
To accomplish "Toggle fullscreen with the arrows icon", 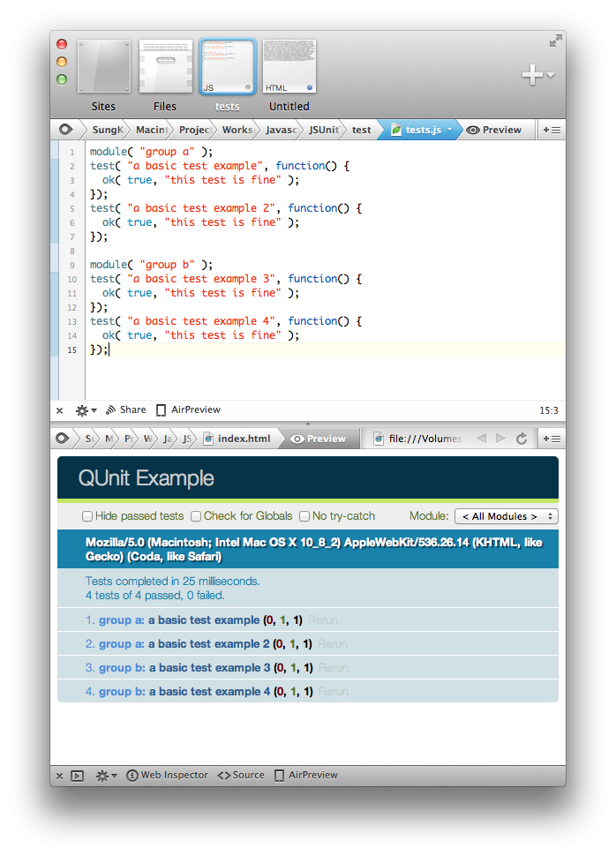I will (555, 41).
